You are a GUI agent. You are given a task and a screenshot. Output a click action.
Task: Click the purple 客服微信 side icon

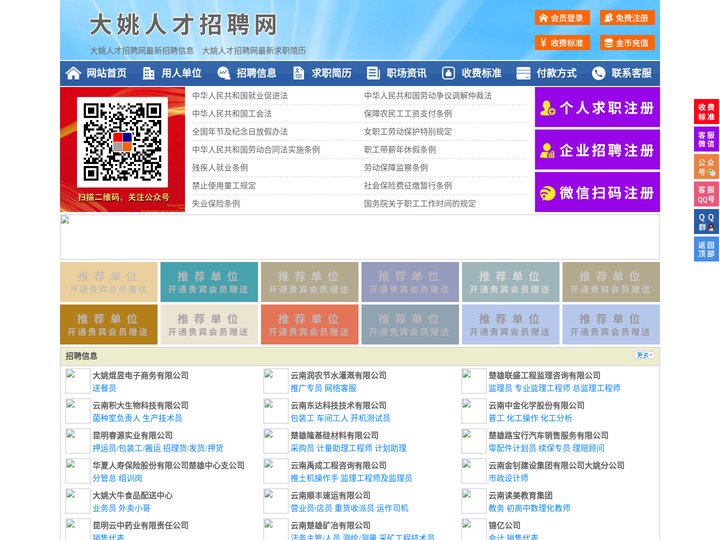point(706,139)
